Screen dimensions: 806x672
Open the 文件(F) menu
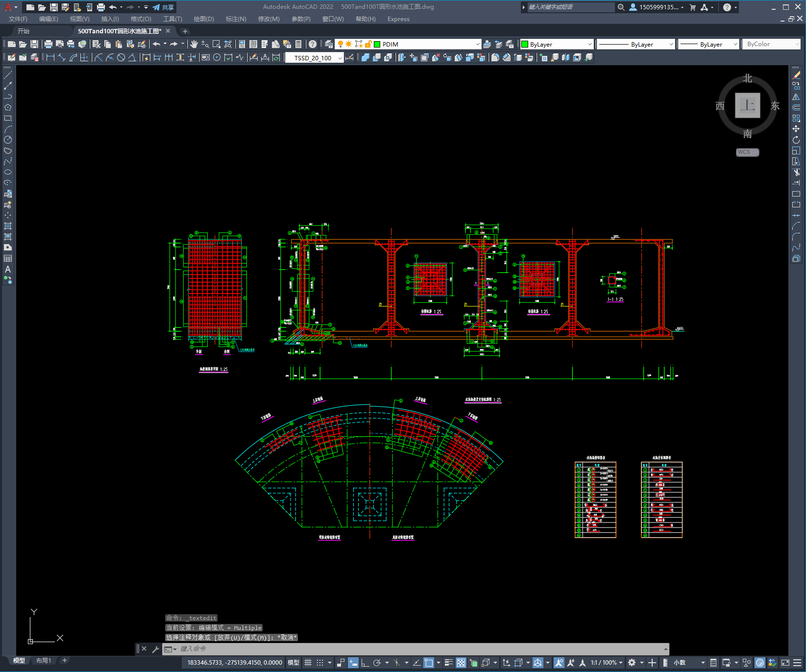(x=18, y=19)
